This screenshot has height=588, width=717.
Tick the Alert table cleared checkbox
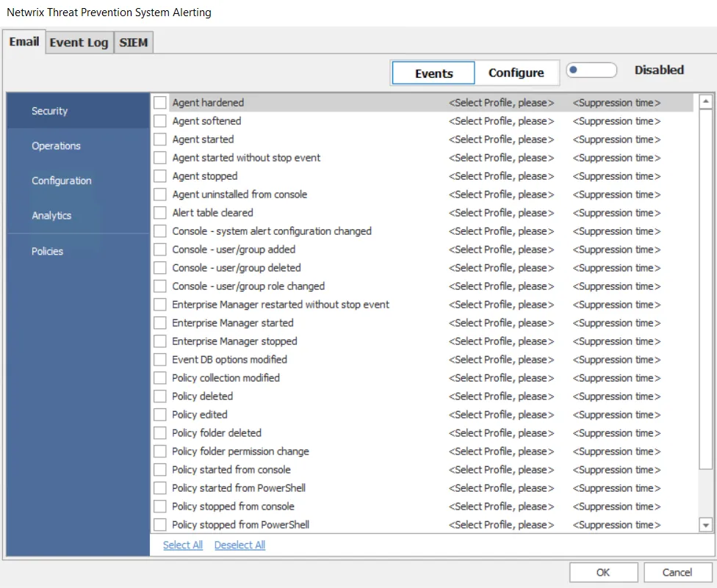coord(159,213)
